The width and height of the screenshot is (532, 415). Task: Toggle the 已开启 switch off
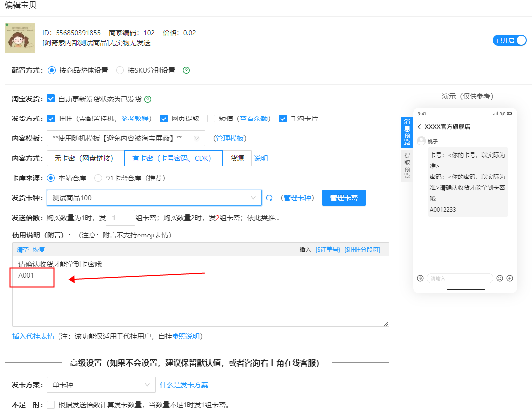tap(509, 40)
